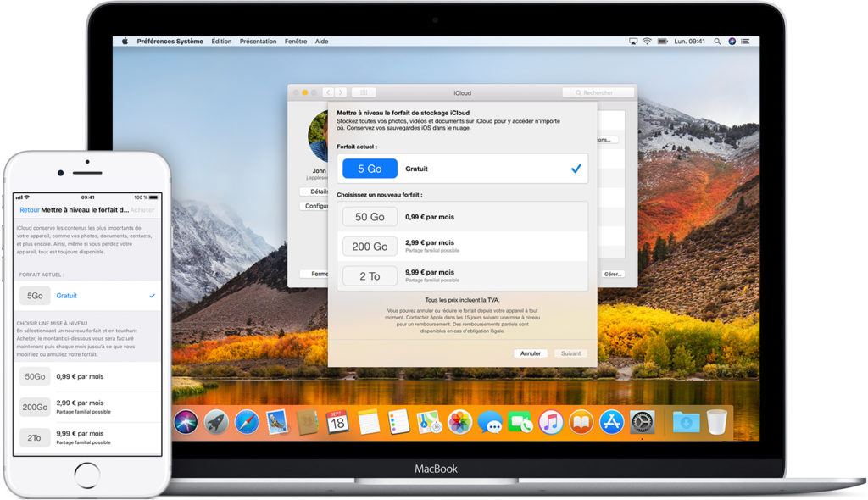The width and height of the screenshot is (868, 500).
Task: Open Photos app in Dock
Action: pyautogui.click(x=459, y=423)
